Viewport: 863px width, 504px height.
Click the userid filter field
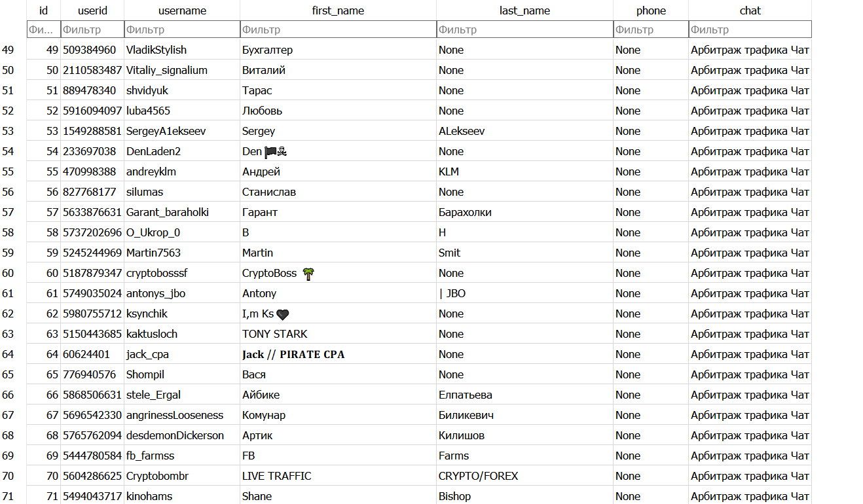pyautogui.click(x=92, y=29)
